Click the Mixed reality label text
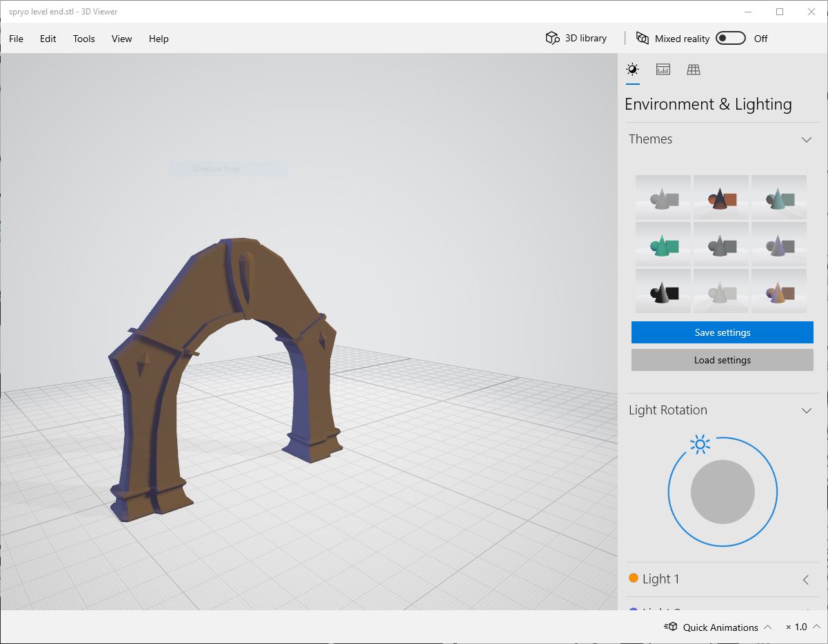The width and height of the screenshot is (828, 644). click(682, 39)
